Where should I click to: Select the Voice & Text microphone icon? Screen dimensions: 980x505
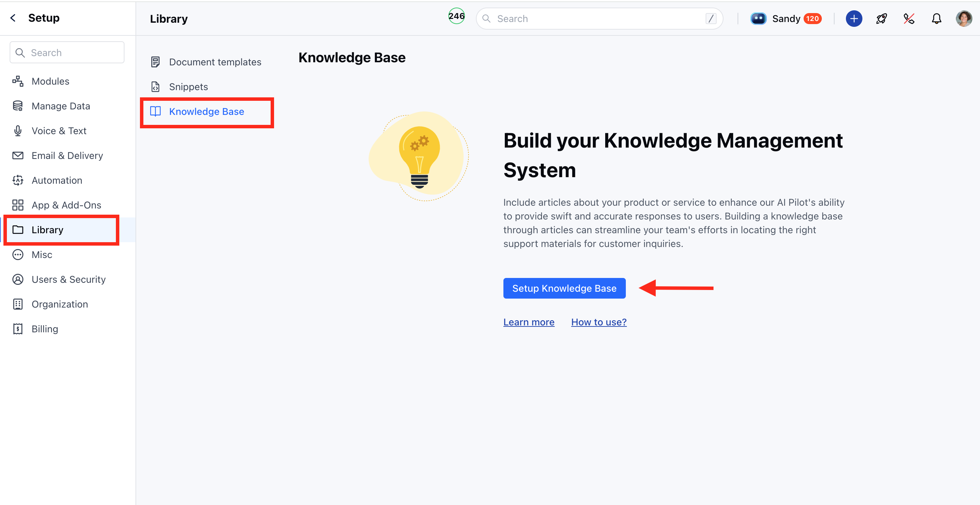(x=18, y=130)
